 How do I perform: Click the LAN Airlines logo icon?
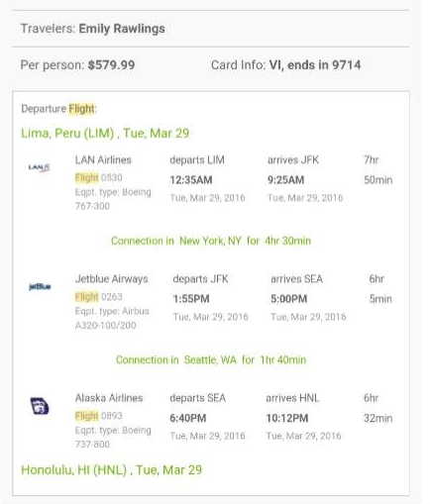point(39,167)
